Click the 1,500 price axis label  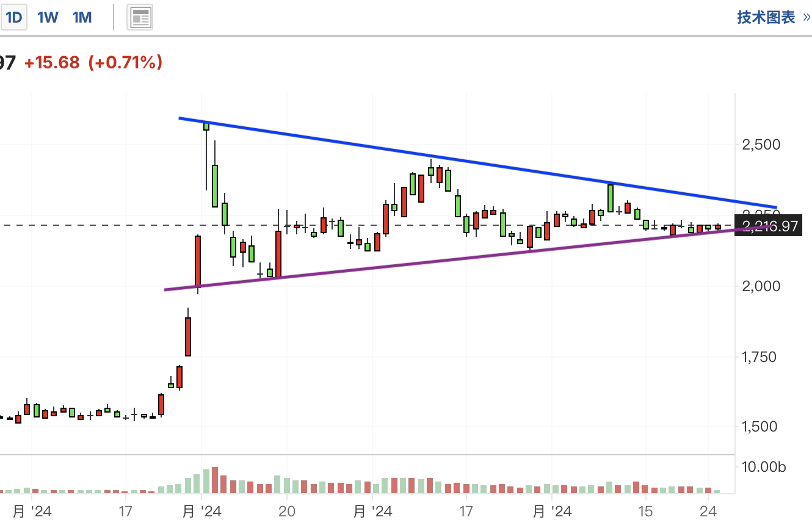point(761,427)
